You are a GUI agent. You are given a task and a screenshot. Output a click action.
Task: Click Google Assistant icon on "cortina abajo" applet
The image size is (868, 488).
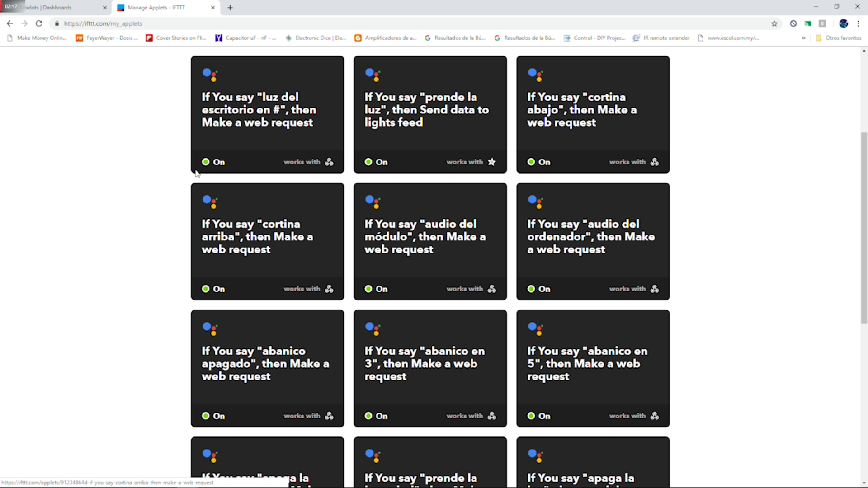536,75
